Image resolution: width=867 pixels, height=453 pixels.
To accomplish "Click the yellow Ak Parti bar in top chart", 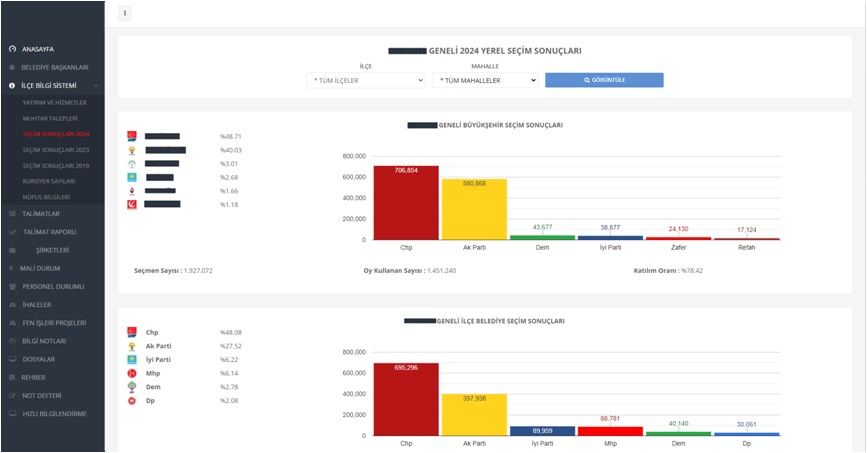I will pos(474,209).
